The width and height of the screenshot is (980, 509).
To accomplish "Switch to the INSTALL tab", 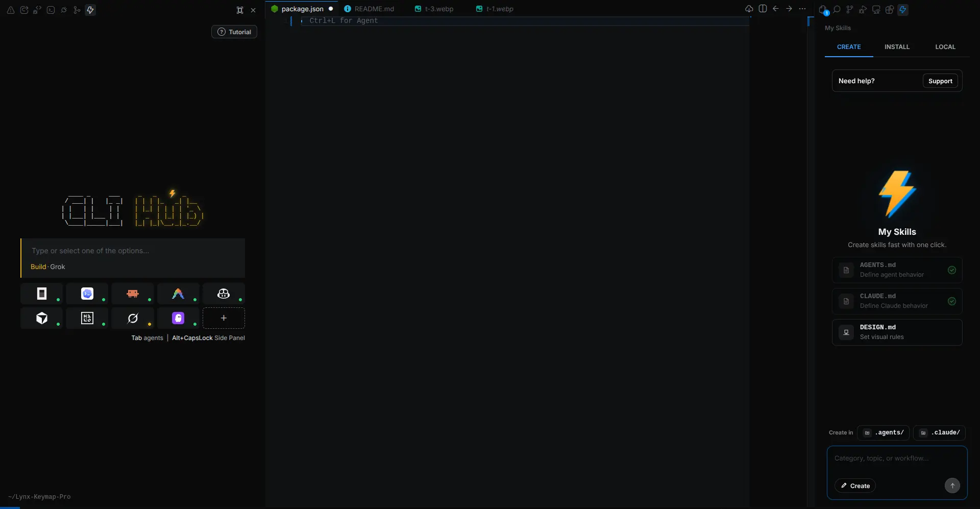I will (x=897, y=47).
